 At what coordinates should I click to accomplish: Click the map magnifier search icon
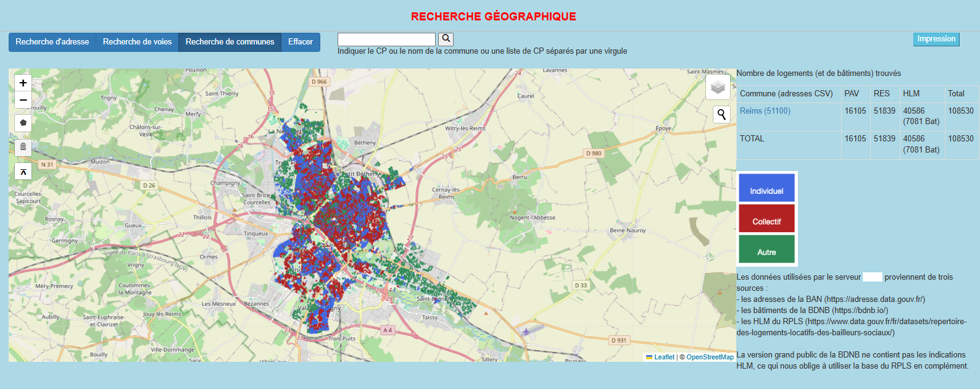click(721, 114)
